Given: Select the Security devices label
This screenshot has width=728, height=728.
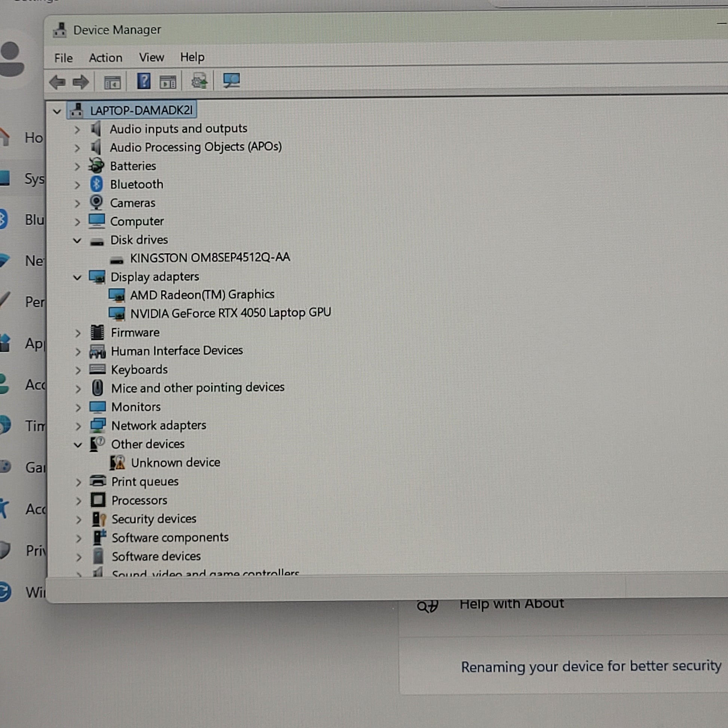Looking at the screenshot, I should click(154, 519).
